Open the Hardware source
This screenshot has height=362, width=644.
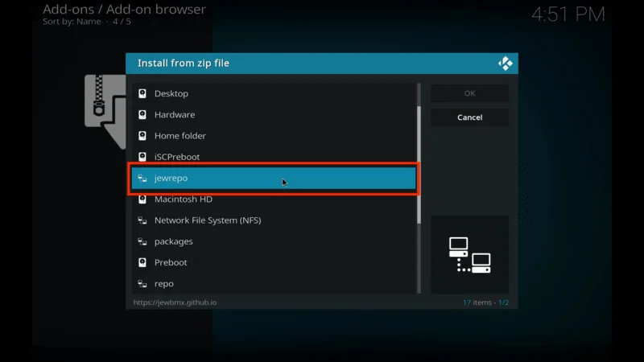point(274,114)
